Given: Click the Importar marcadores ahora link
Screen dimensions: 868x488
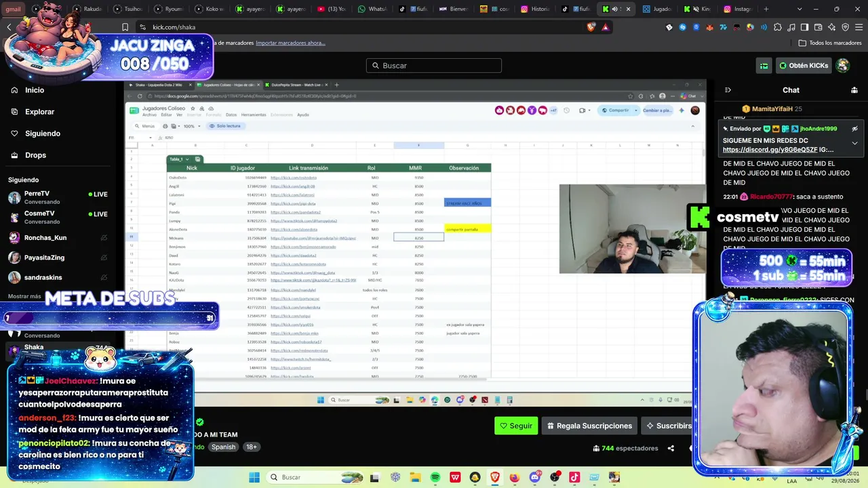Looking at the screenshot, I should coord(290,43).
